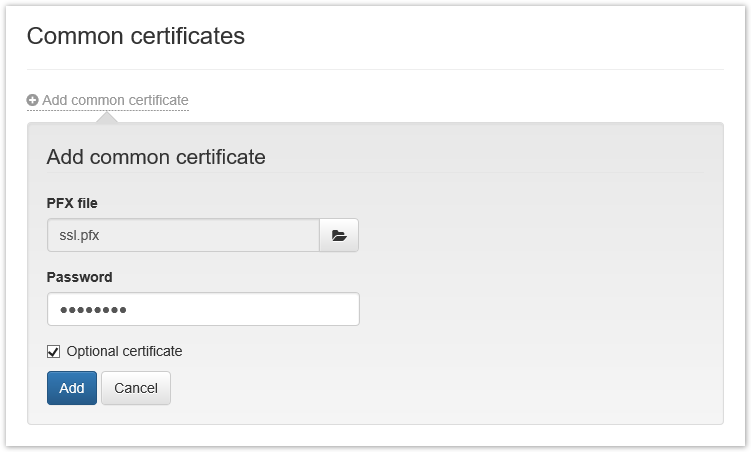Toggle the Optional certificate checkbox
Image resolution: width=751 pixels, height=452 pixels.
click(54, 351)
